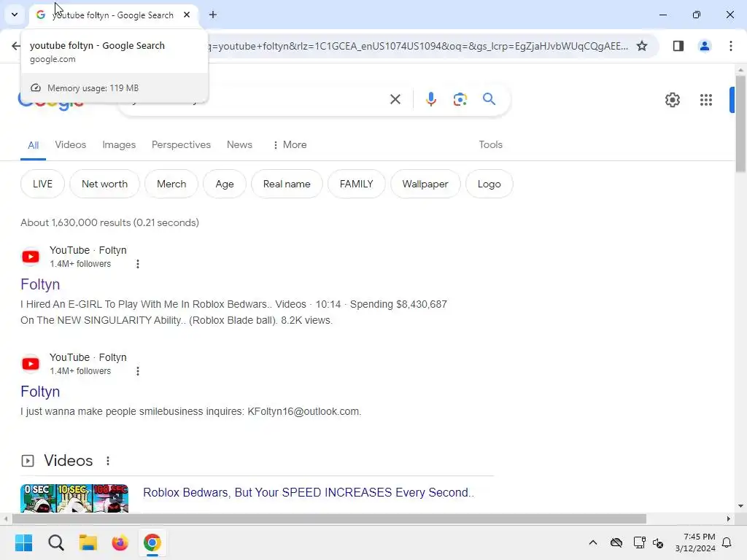Click the scroll down arrow

(x=740, y=506)
